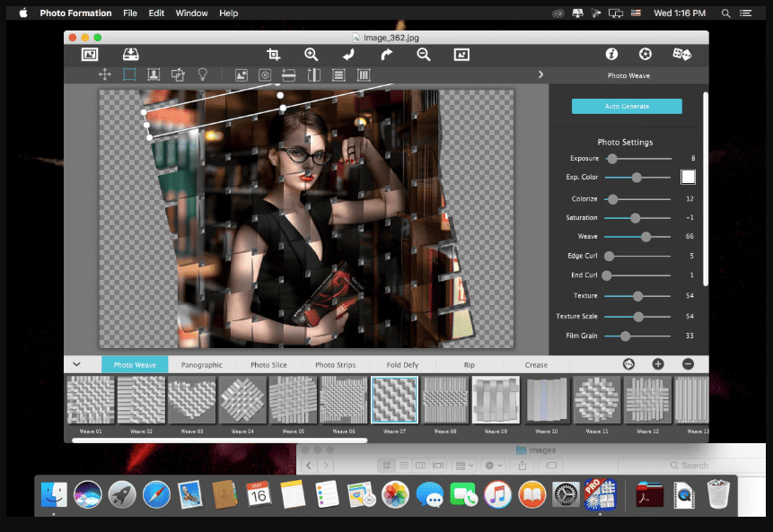This screenshot has height=532, width=773.
Task: Select the Weave 07 preset thumbnail
Action: 394,400
